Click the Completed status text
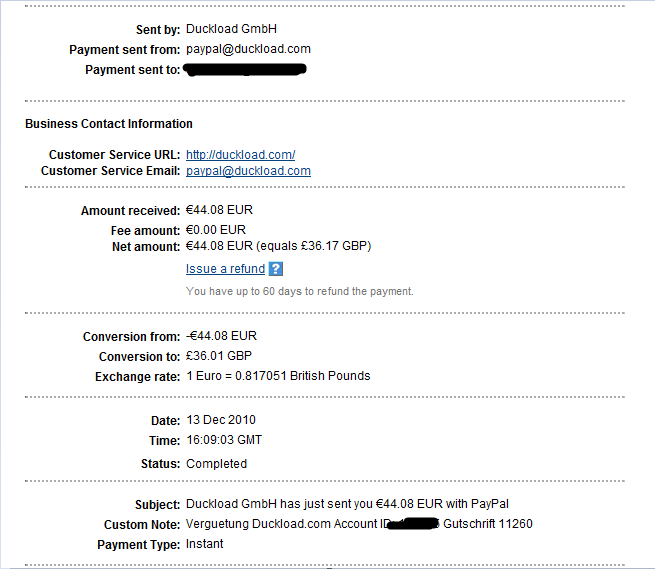 [x=216, y=464]
